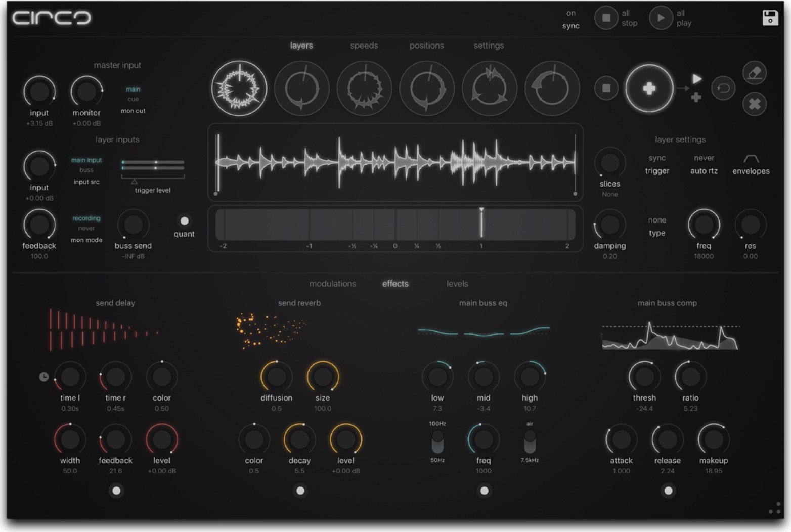Click the speed slider marker at 1
This screenshot has width=791, height=532.
[x=481, y=223]
